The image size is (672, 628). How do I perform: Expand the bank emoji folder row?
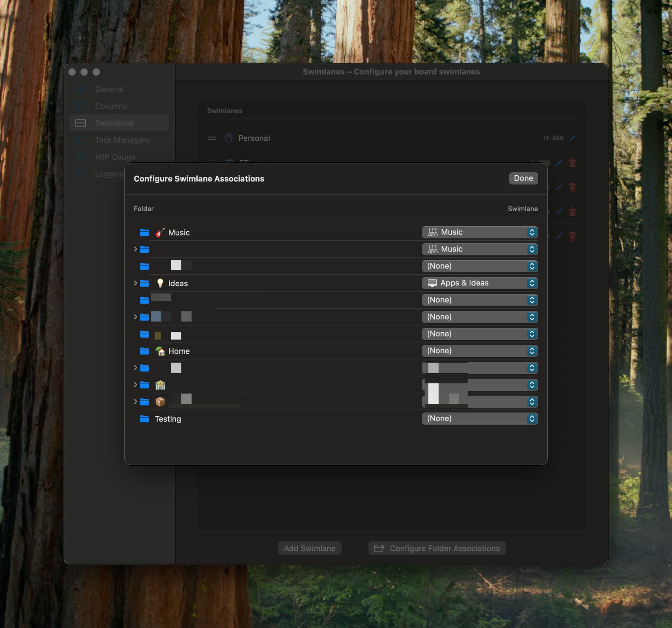pyautogui.click(x=135, y=384)
